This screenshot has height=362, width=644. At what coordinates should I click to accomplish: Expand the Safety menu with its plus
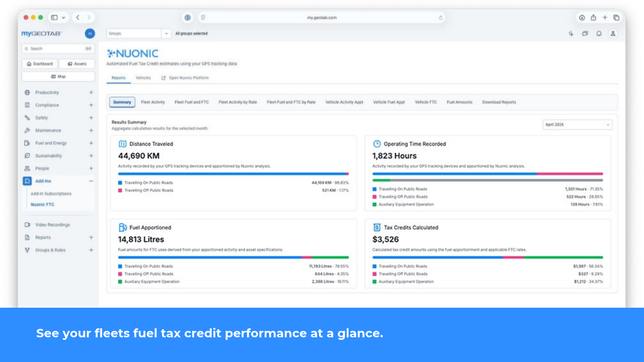[x=91, y=118]
